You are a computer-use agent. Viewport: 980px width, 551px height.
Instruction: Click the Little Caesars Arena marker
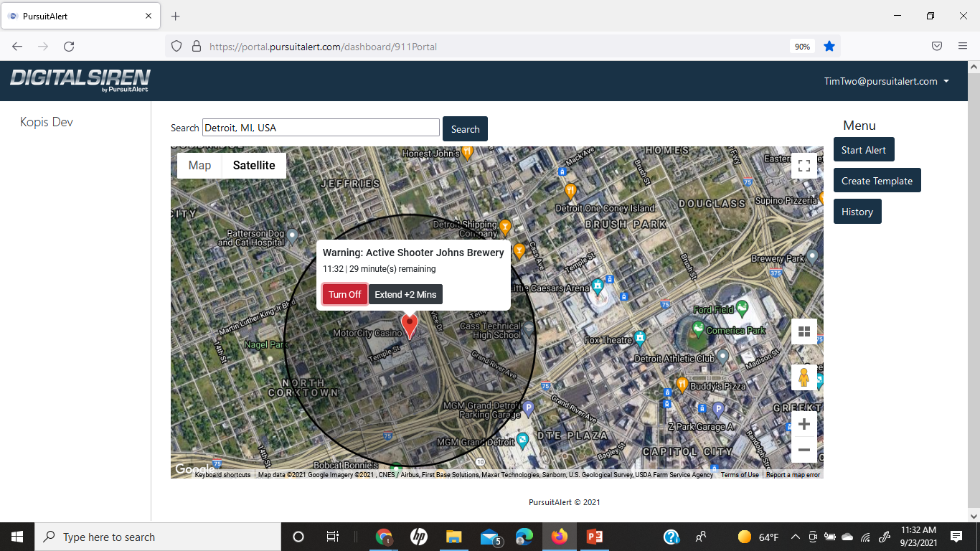(x=598, y=287)
